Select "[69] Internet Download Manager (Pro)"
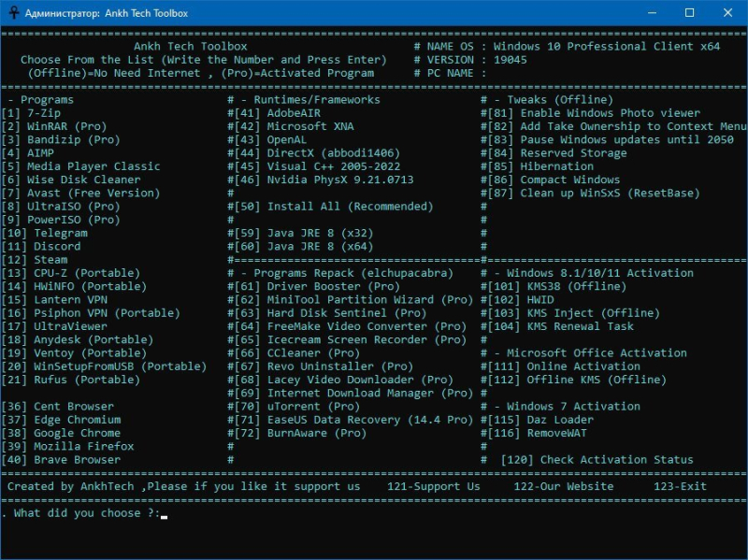The height and width of the screenshot is (560, 748). point(354,394)
